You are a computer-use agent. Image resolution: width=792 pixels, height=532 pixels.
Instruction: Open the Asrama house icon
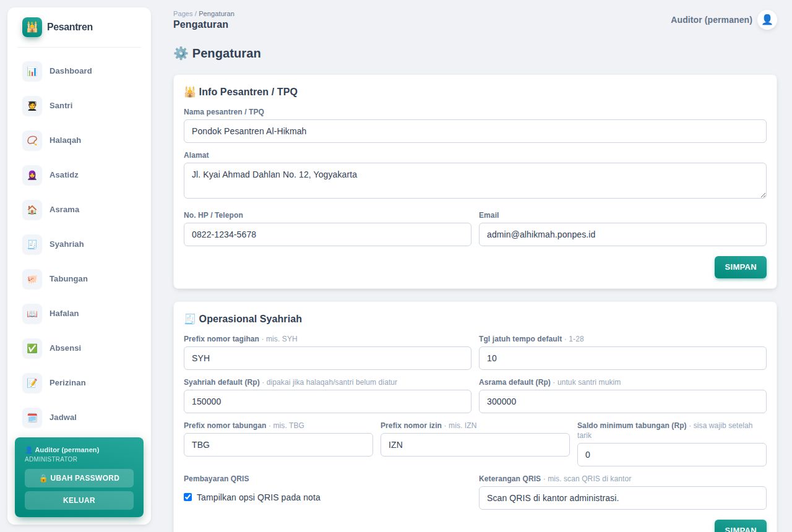coord(32,210)
